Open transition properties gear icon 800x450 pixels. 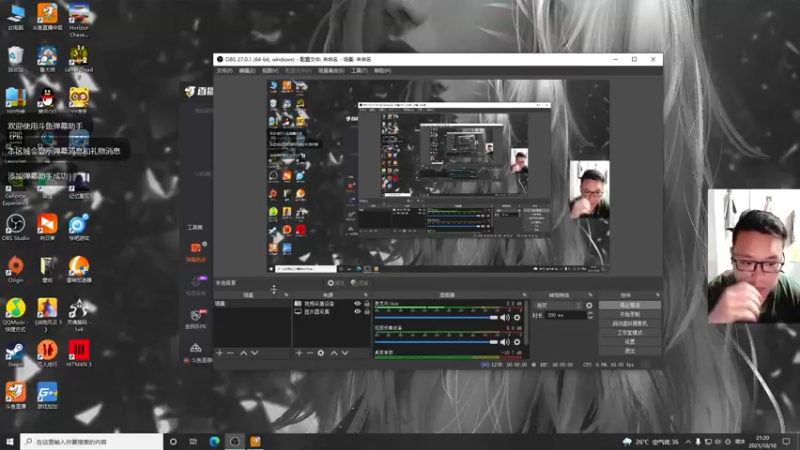589,305
